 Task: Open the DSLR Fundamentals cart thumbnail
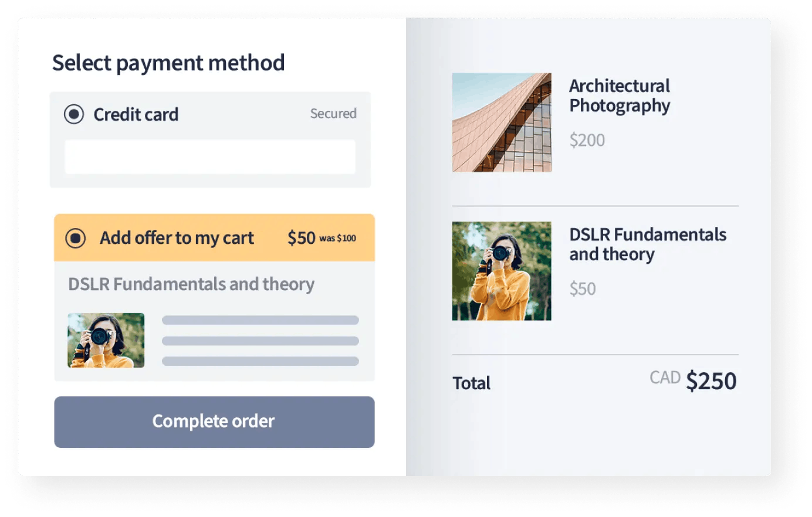502,271
